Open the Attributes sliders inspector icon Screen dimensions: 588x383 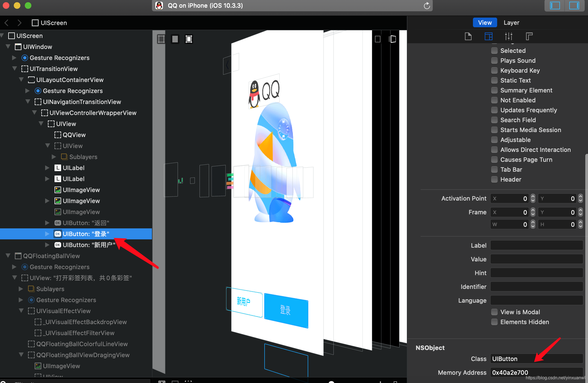point(509,36)
